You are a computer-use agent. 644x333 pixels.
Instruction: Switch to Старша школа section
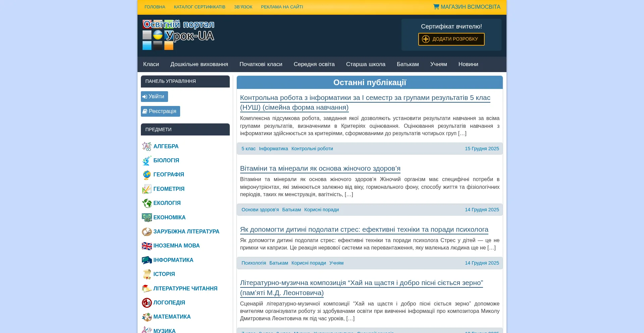(x=365, y=64)
